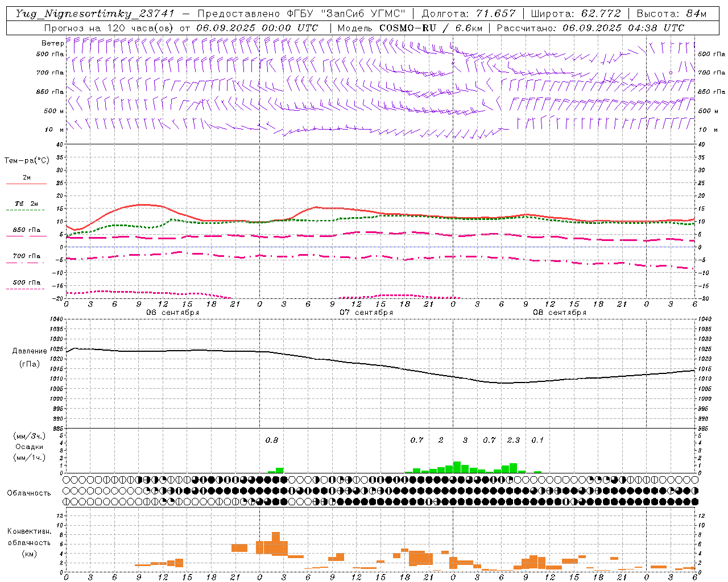The width and height of the screenshot is (728, 582).
Task: Click the '(гПа)' unit label under Давление
Action: pyautogui.click(x=30, y=364)
